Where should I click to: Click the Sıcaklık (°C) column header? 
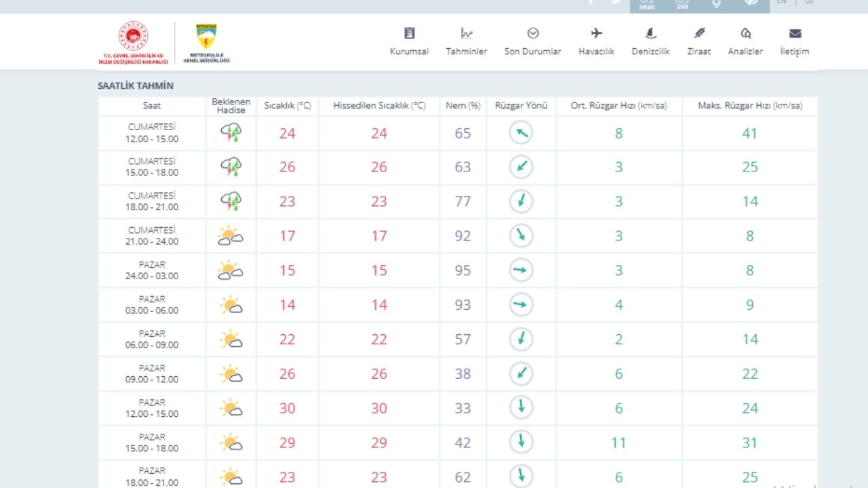tap(288, 106)
